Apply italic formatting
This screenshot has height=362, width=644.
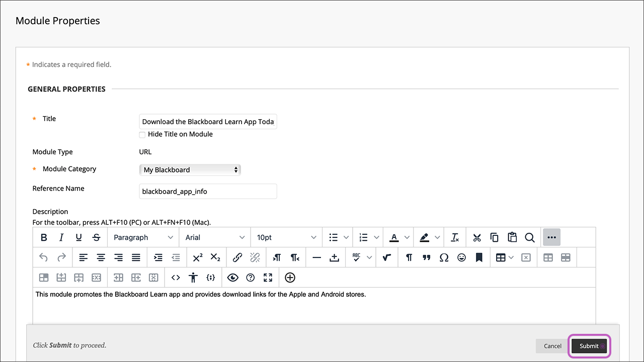pos(61,237)
